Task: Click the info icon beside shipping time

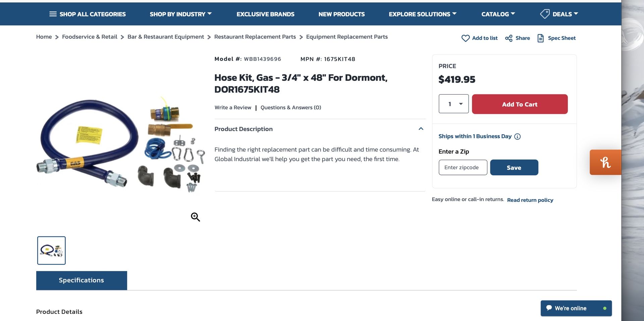Action: point(518,137)
